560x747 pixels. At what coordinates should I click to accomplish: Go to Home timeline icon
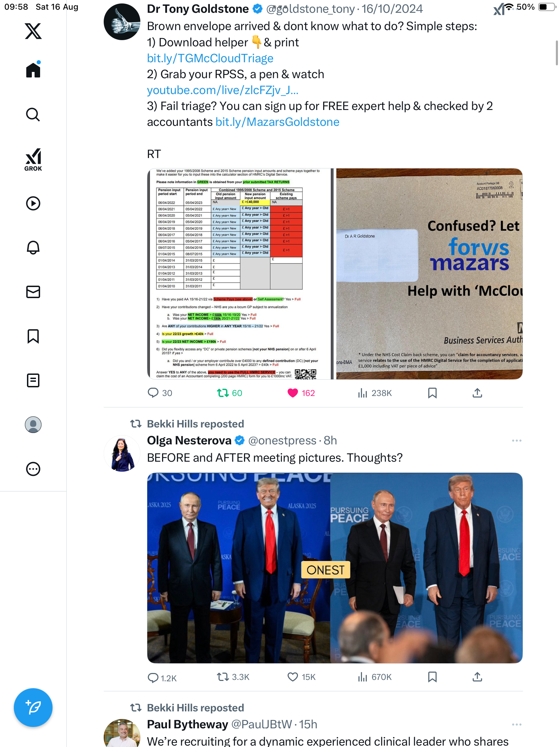(33, 70)
